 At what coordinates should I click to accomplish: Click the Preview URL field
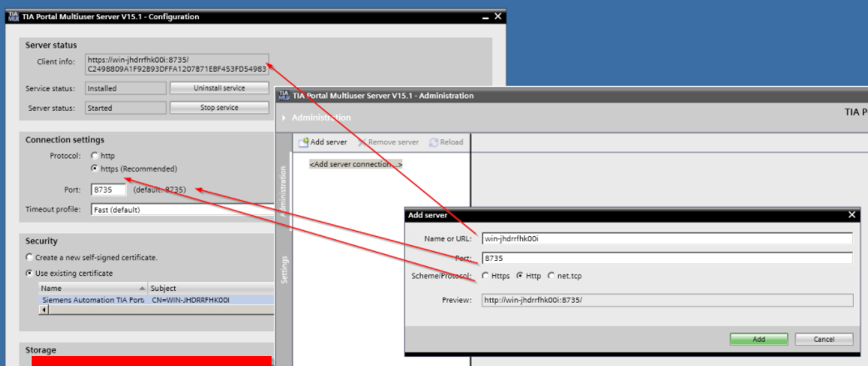(x=667, y=300)
